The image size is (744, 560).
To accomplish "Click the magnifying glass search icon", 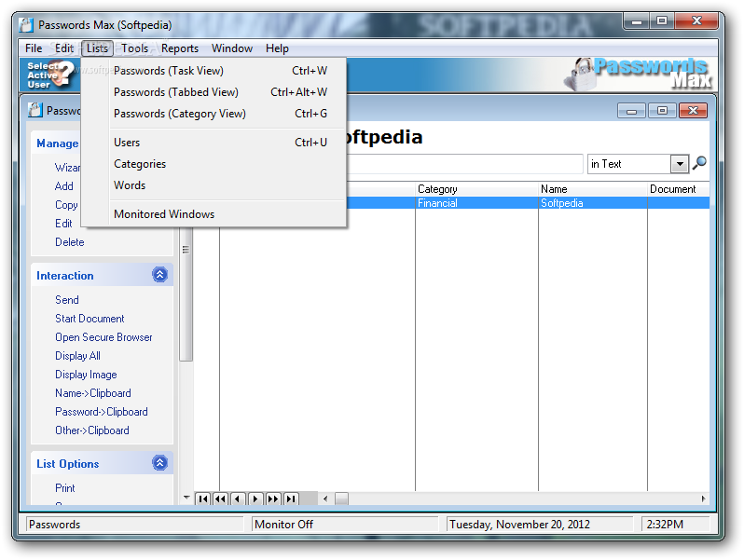I will click(x=699, y=163).
